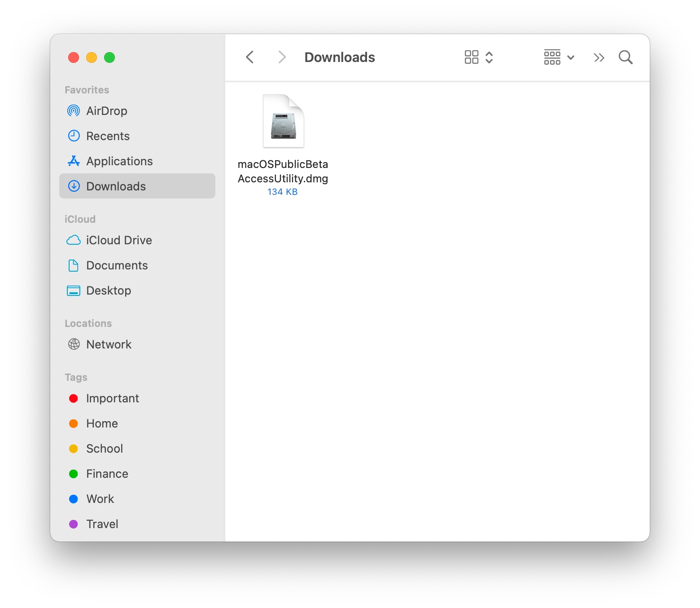This screenshot has height=608, width=700.
Task: Click the Downloads window title
Action: (340, 57)
